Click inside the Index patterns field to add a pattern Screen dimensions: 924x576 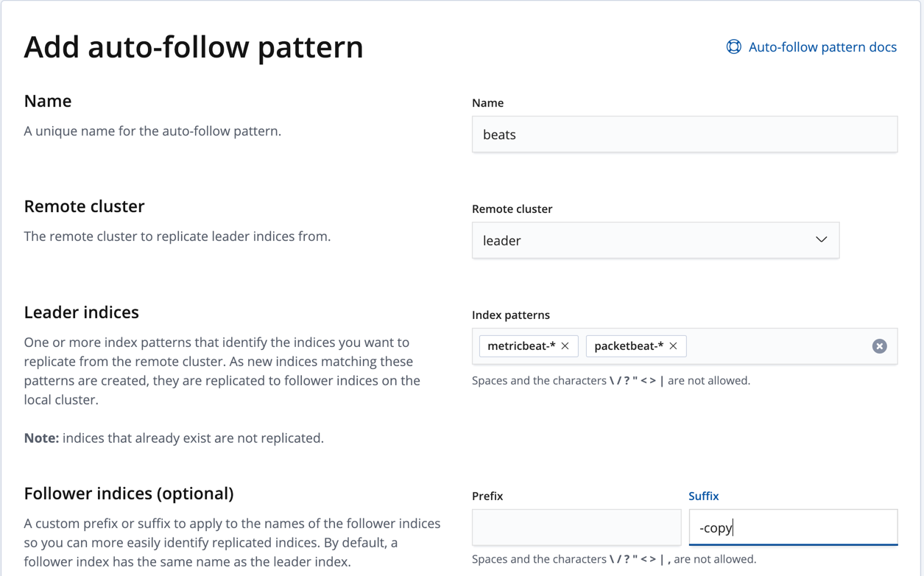773,345
